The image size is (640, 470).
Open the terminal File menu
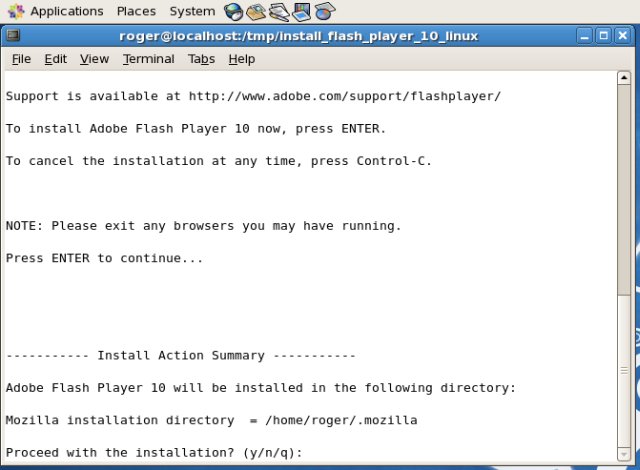[x=21, y=59]
